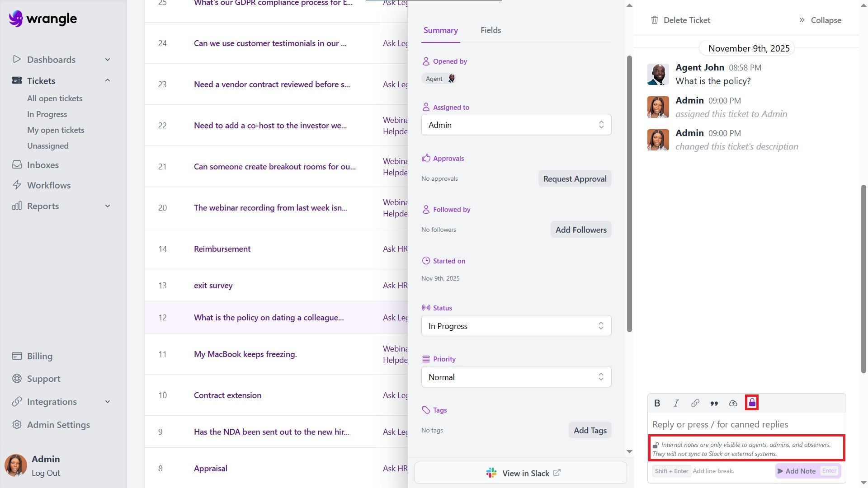This screenshot has width=868, height=488.
Task: Open the Status In Progress dropdown
Action: tap(516, 326)
